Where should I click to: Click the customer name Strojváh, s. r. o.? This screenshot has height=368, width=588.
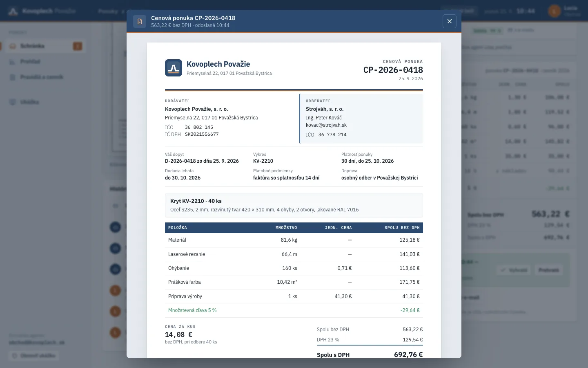point(325,109)
